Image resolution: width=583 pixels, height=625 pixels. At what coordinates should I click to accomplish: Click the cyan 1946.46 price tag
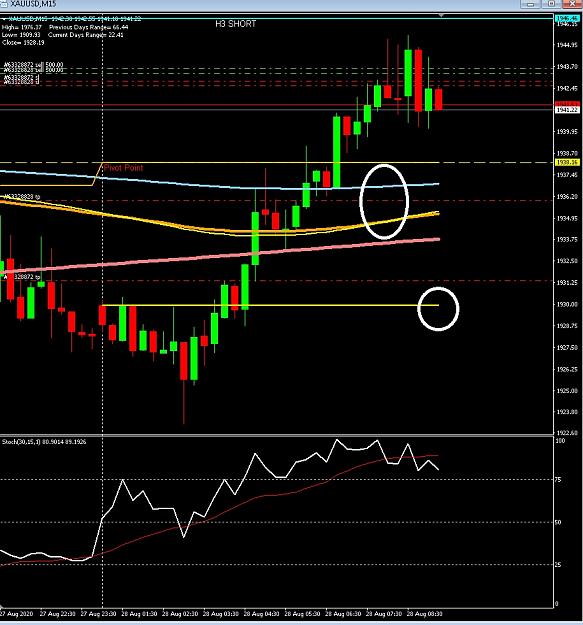[567, 18]
